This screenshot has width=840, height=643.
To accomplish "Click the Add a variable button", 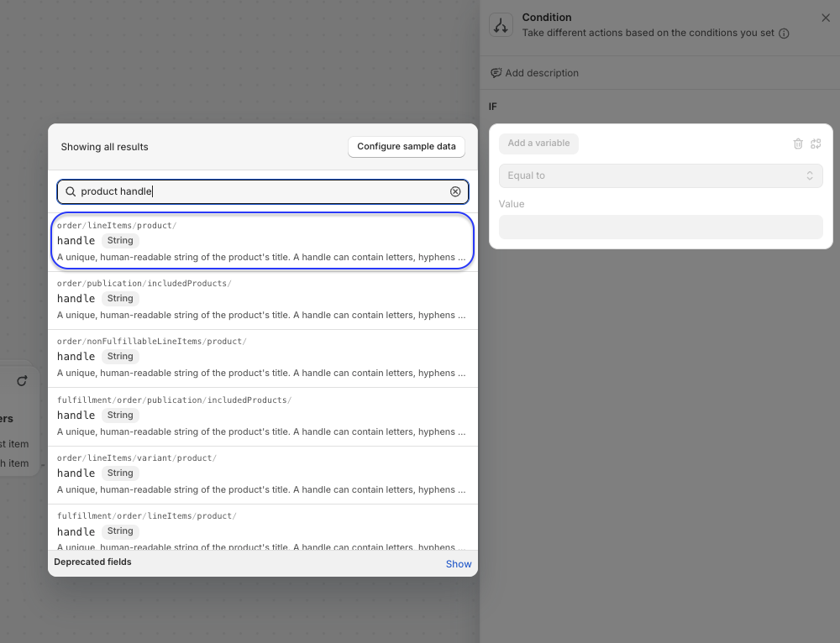I will point(538,144).
